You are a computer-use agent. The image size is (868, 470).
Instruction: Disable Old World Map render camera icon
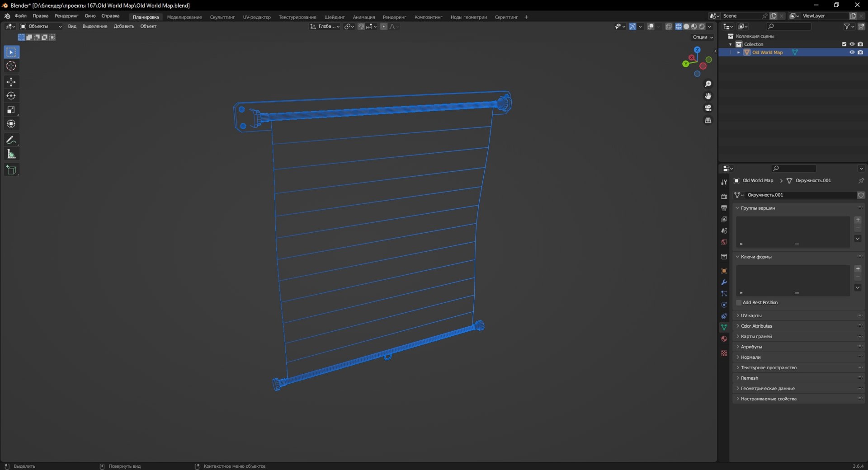(x=860, y=52)
